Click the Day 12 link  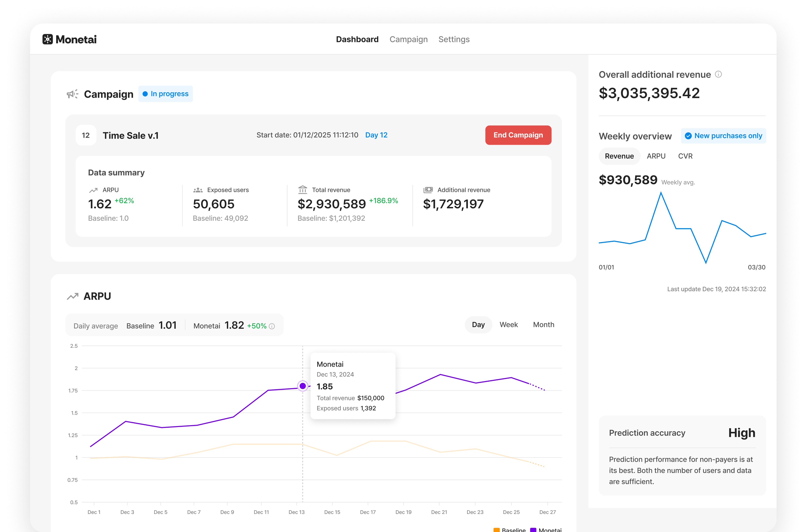click(x=376, y=135)
